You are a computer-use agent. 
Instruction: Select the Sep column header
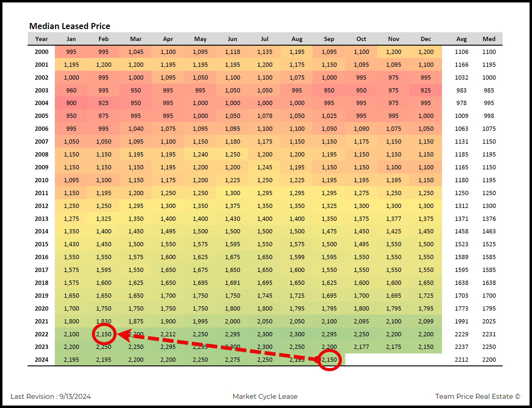pos(329,39)
